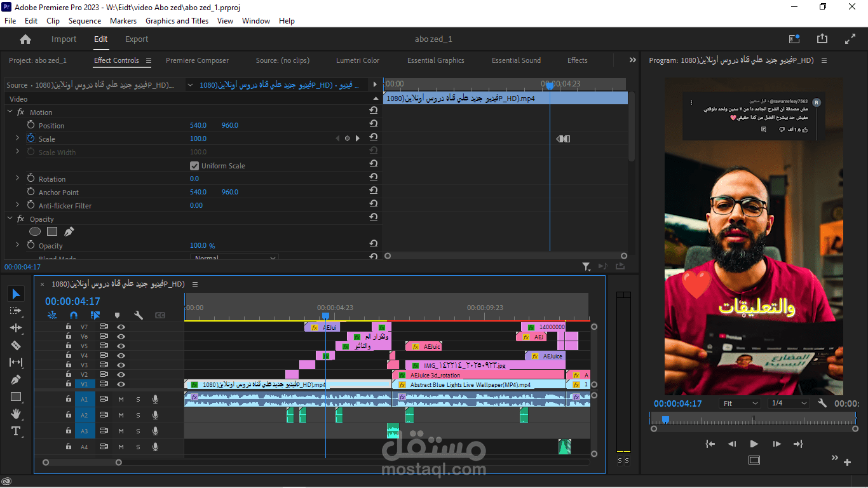868x488 pixels.
Task: Collapse the Opacity effect section
Action: pyautogui.click(x=10, y=219)
